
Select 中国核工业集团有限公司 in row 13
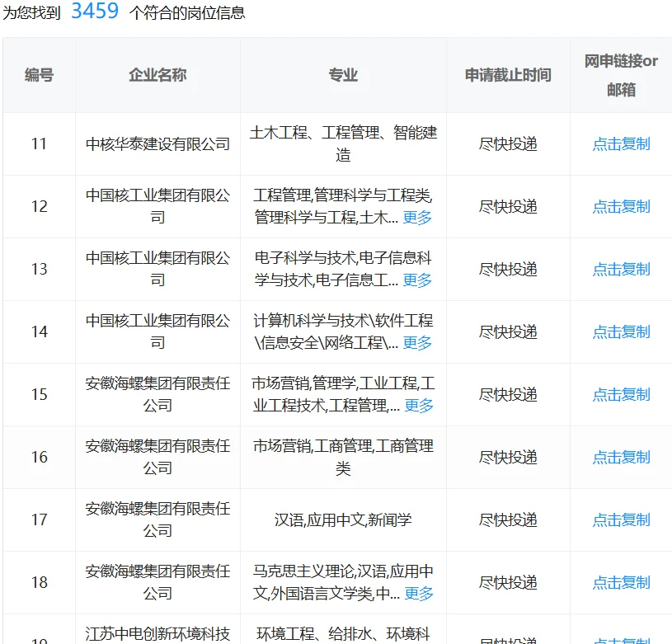tap(157, 269)
